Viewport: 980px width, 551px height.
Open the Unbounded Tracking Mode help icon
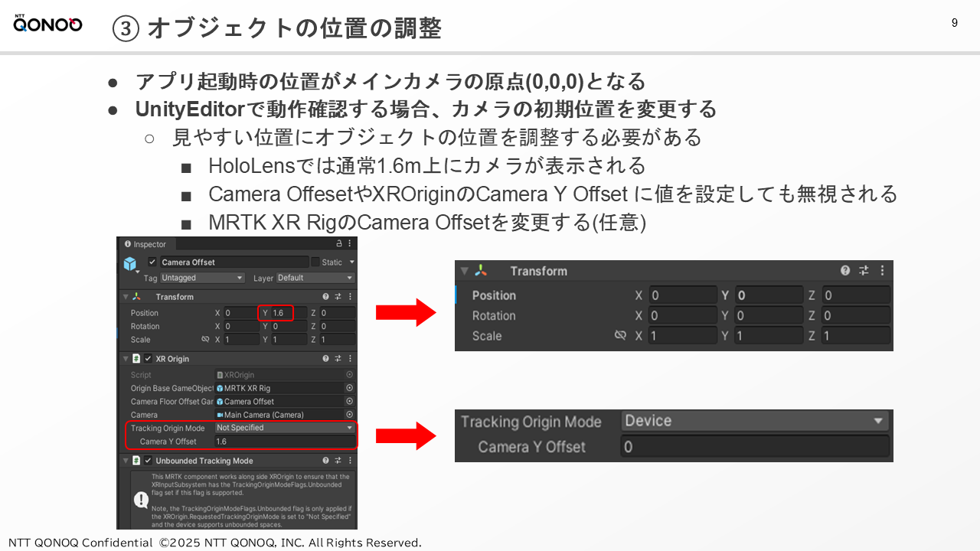tap(325, 461)
